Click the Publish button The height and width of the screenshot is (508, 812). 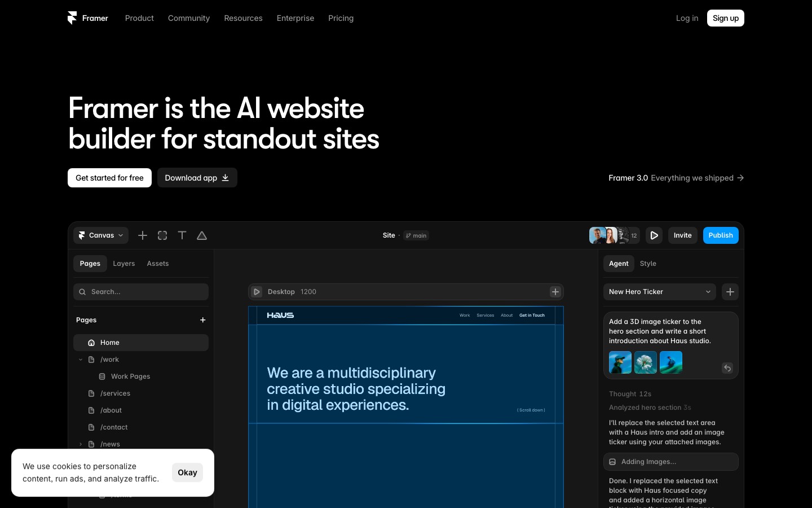[x=721, y=235]
